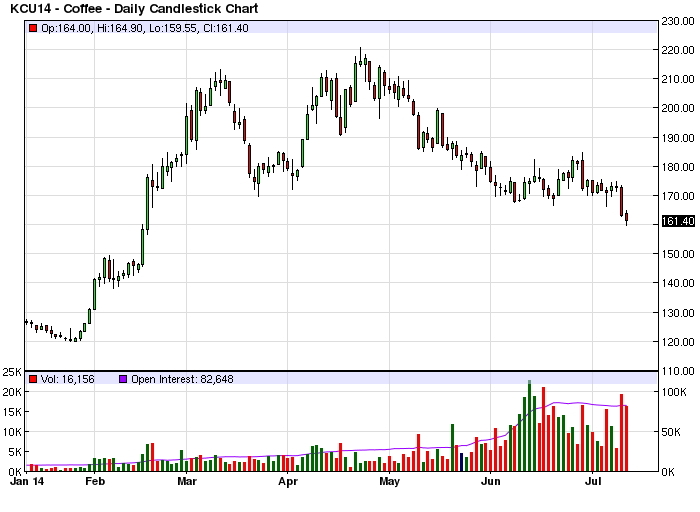Click the 5K volume axis label
700x512 pixels.
[15, 452]
